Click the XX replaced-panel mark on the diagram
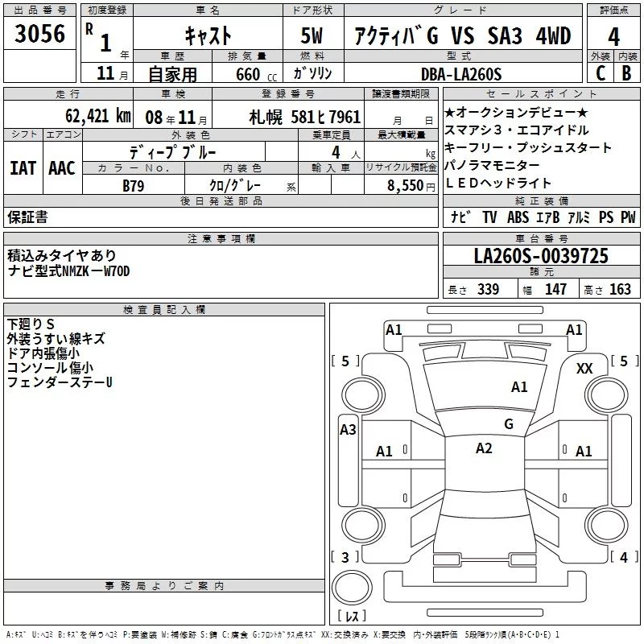Image resolution: width=644 pixels, height=644 pixels. pos(584,368)
